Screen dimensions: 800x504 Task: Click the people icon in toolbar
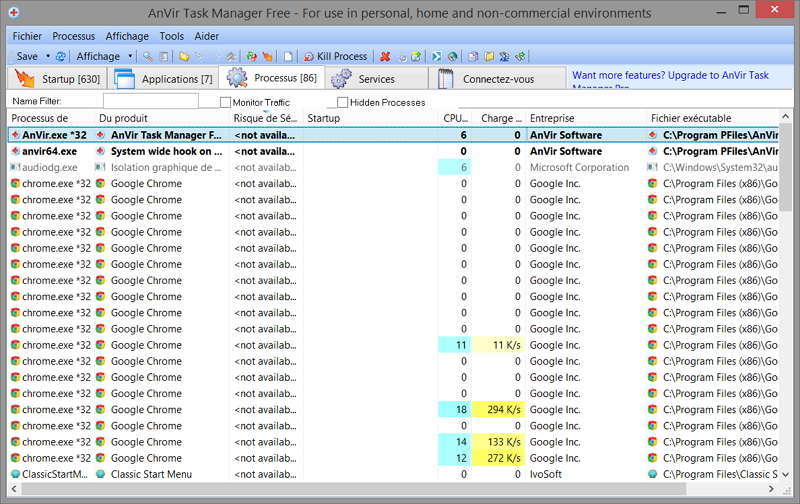(x=504, y=57)
